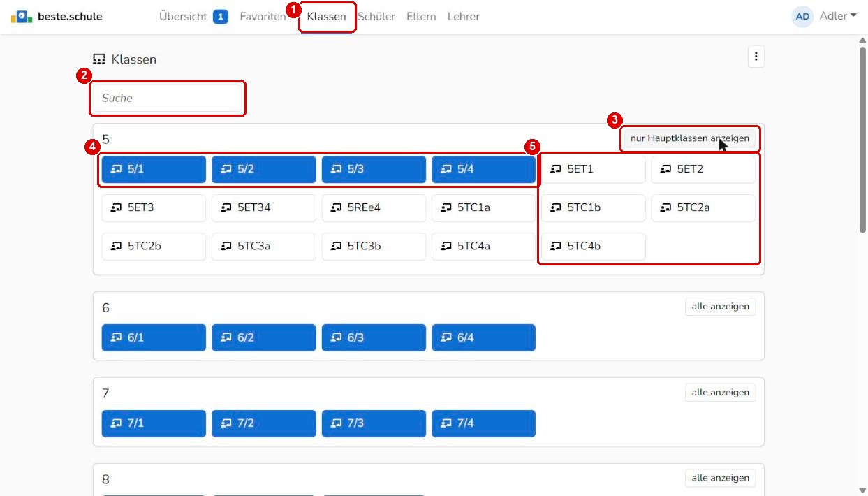This screenshot has width=868, height=496.
Task: Open the Eltern tab
Action: click(x=421, y=17)
